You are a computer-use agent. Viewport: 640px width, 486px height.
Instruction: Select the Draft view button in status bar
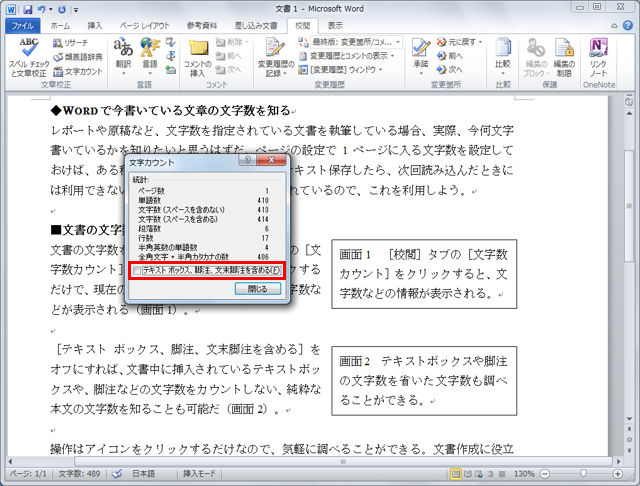(502, 474)
